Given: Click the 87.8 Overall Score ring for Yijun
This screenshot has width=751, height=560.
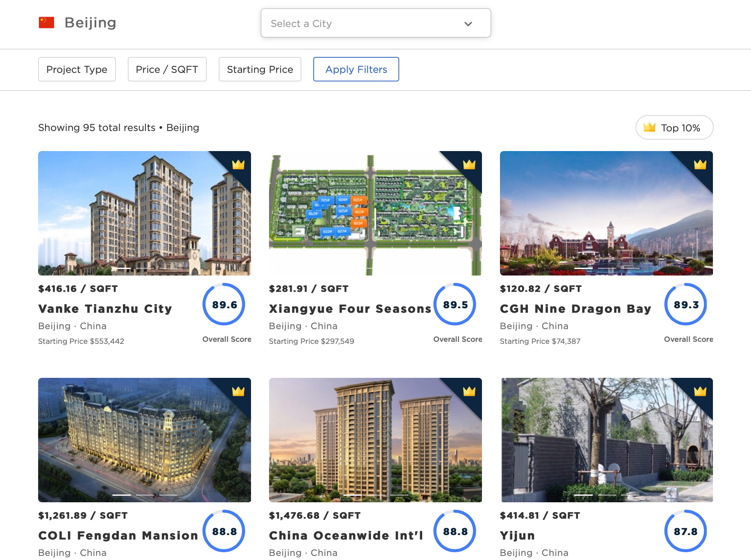Looking at the screenshot, I should [x=686, y=531].
